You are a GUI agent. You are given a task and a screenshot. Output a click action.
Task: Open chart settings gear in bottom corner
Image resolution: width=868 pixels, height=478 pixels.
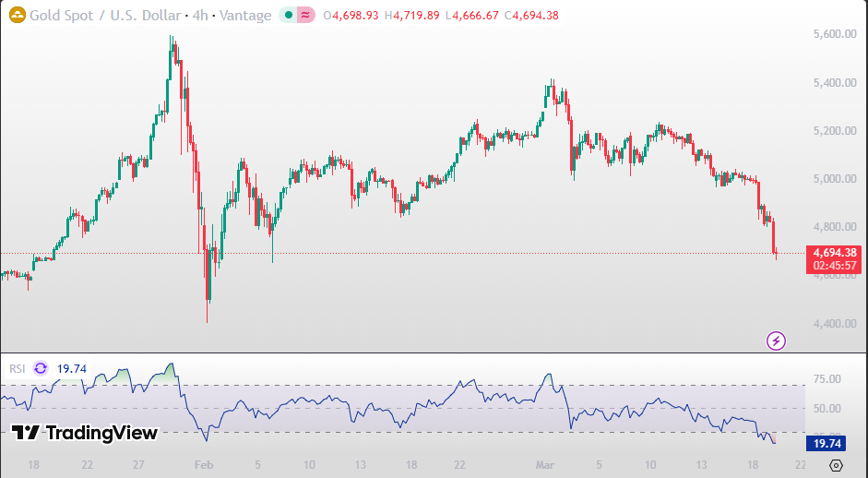coord(836,465)
